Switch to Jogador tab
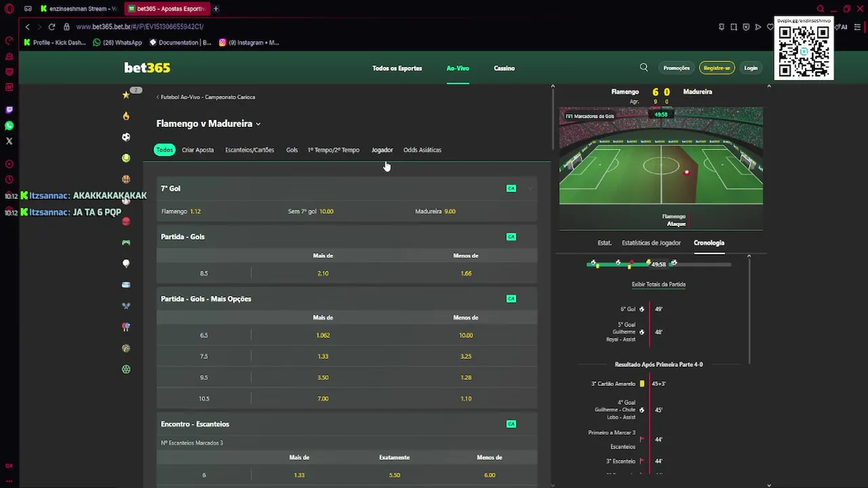The width and height of the screenshot is (868, 488). 382,150
